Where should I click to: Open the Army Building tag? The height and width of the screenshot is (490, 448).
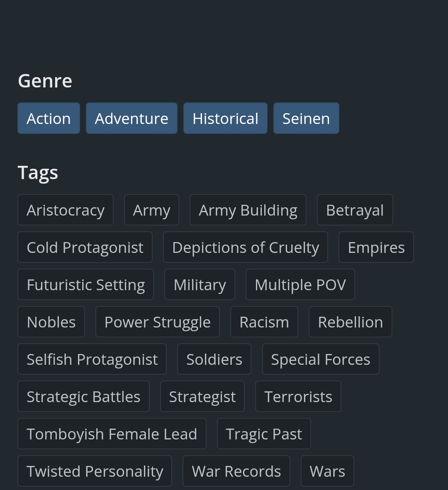248,210
